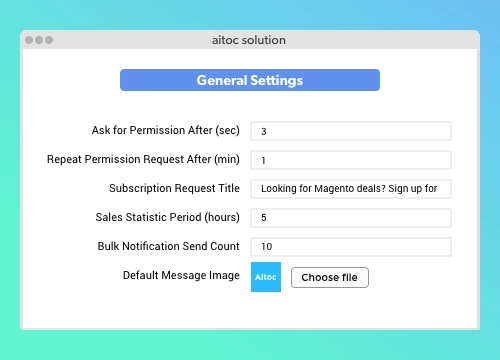The image size is (500, 360).
Task: Click into the Subscription Request Title field
Action: coord(351,189)
